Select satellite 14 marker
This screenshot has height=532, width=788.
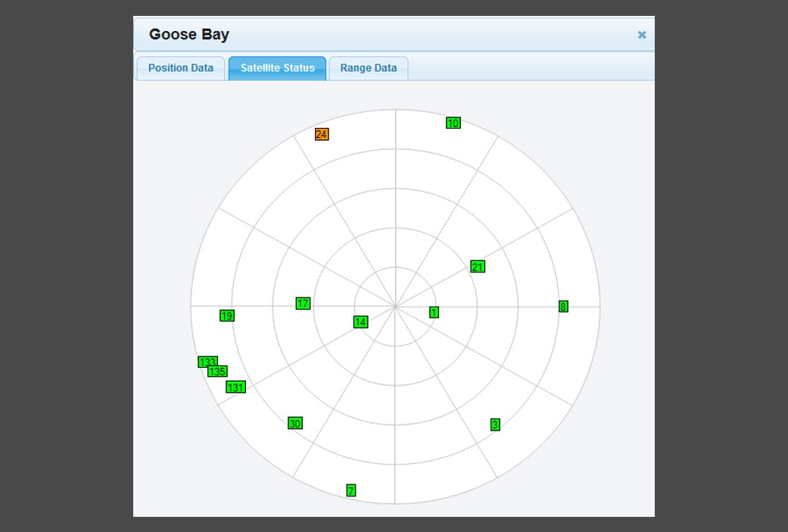[360, 322]
